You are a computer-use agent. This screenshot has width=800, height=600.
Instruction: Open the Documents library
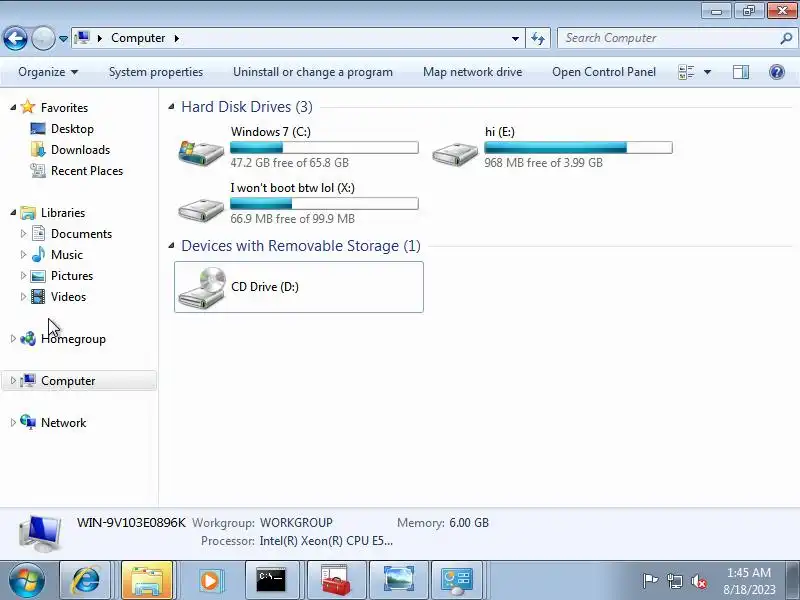81,234
